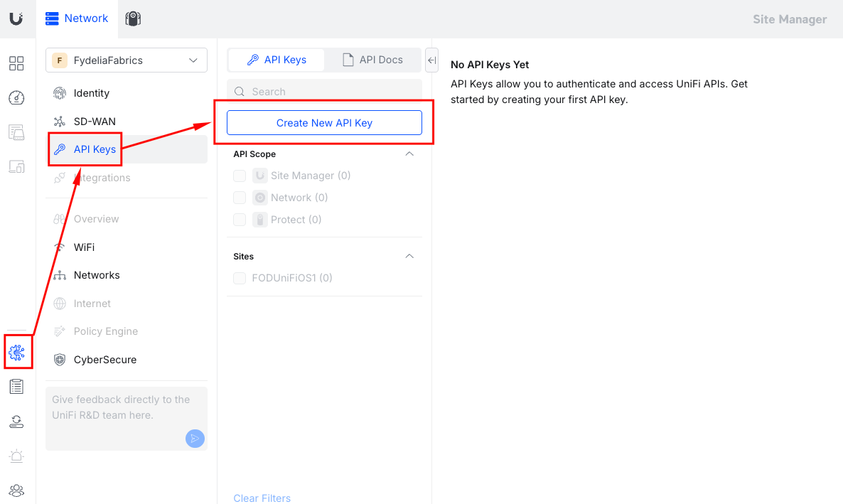This screenshot has height=504, width=843.
Task: Open the client devices icon in sidebar
Action: [x=16, y=167]
